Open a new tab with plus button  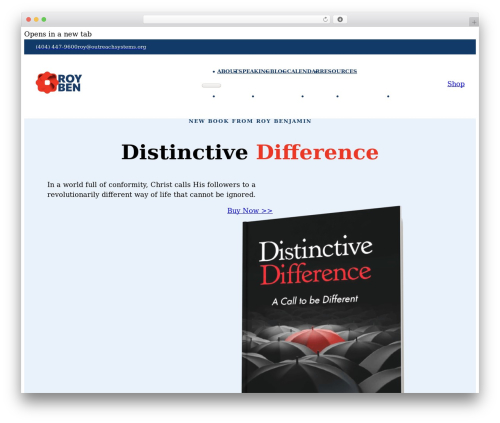[x=474, y=22]
